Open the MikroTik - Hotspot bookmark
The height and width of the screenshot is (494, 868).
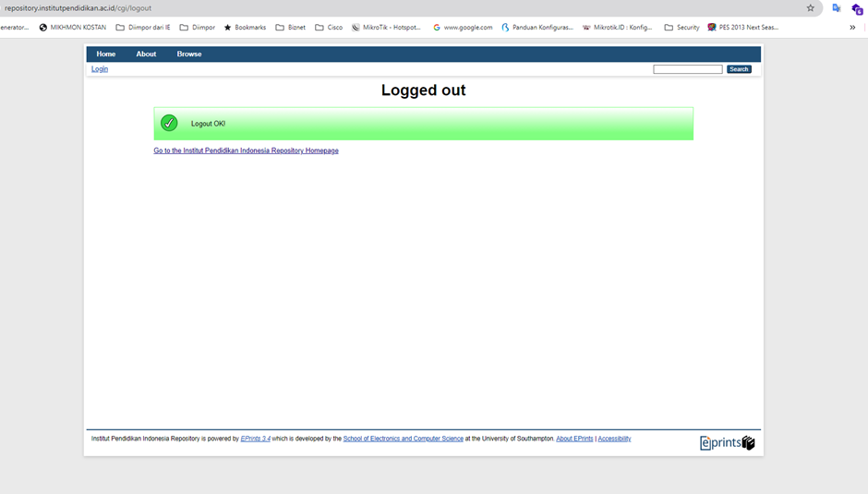pyautogui.click(x=386, y=28)
